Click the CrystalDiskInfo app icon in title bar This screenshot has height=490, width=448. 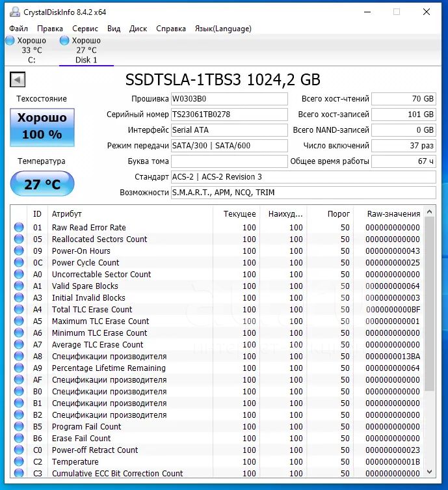tap(15, 12)
